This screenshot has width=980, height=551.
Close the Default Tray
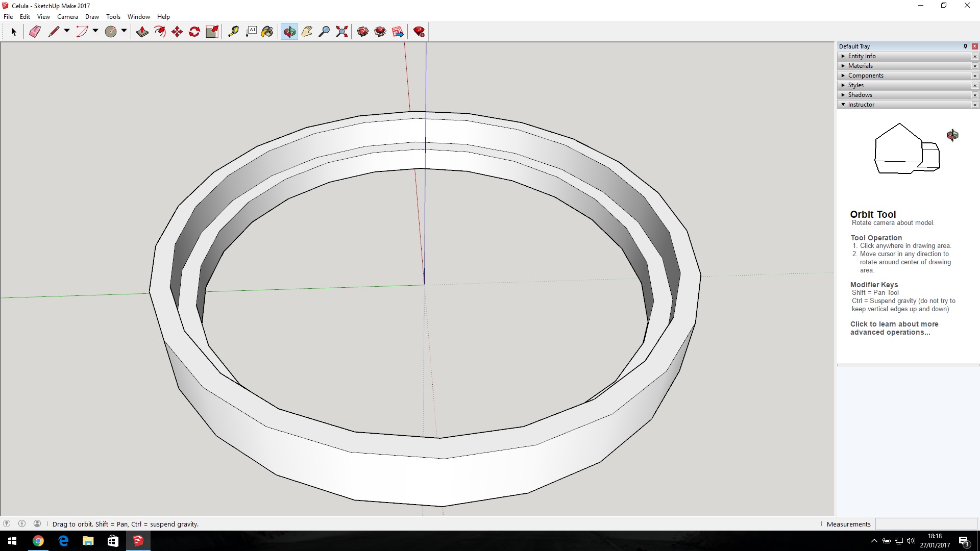(x=975, y=46)
